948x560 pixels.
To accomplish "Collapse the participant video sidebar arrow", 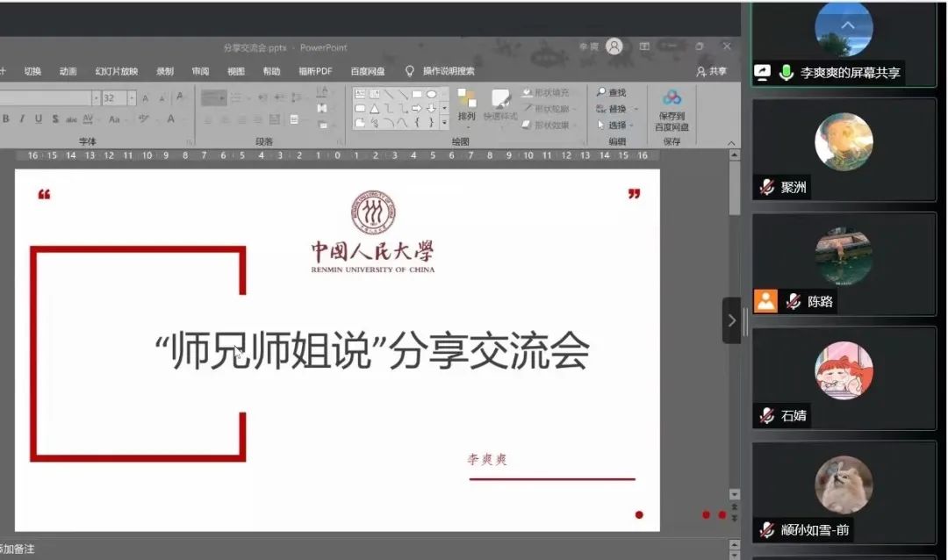I will [731, 320].
